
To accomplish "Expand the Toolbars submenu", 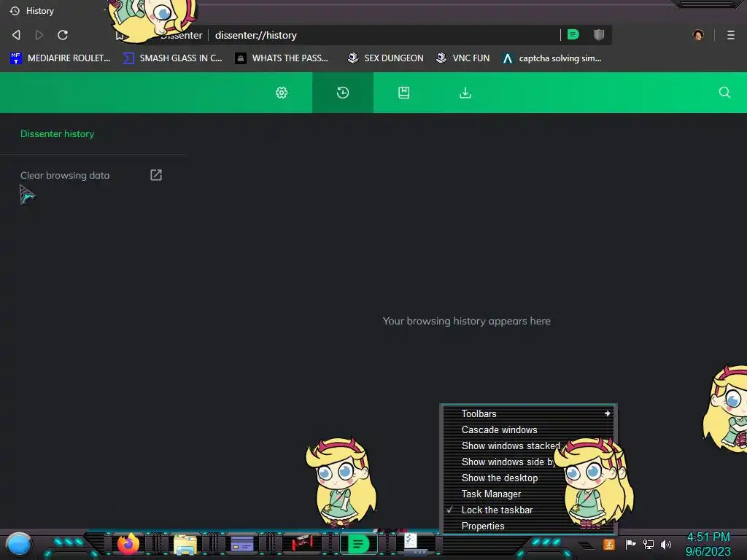I will pyautogui.click(x=528, y=414).
